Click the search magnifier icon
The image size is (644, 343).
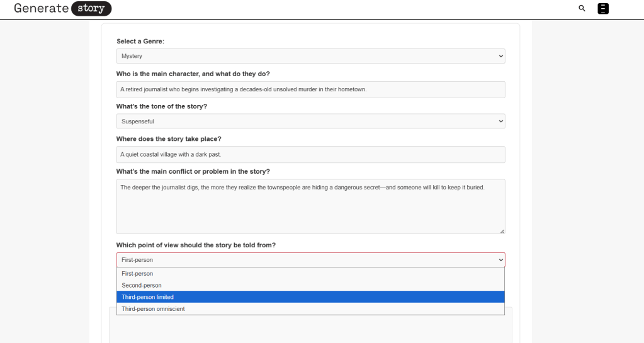click(x=582, y=8)
